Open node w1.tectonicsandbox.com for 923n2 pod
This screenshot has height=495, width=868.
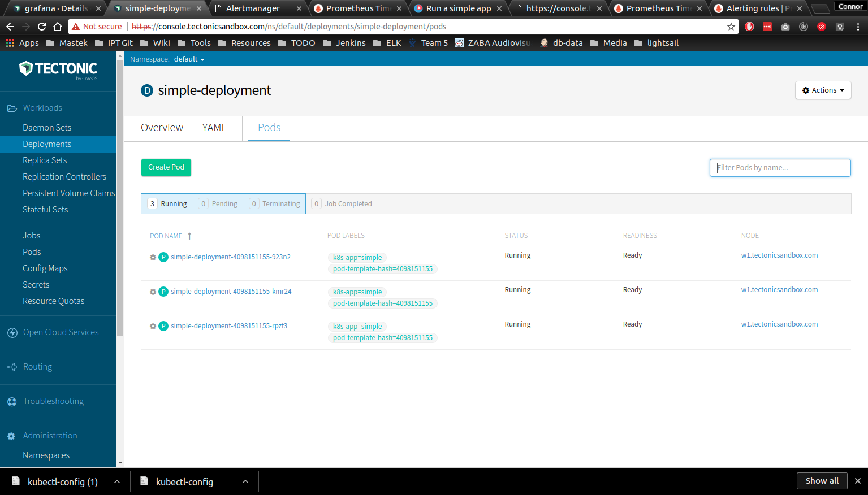click(779, 255)
